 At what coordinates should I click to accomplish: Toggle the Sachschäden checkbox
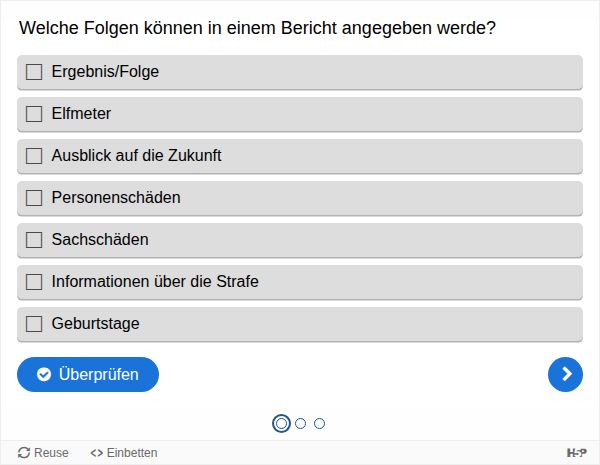click(34, 240)
